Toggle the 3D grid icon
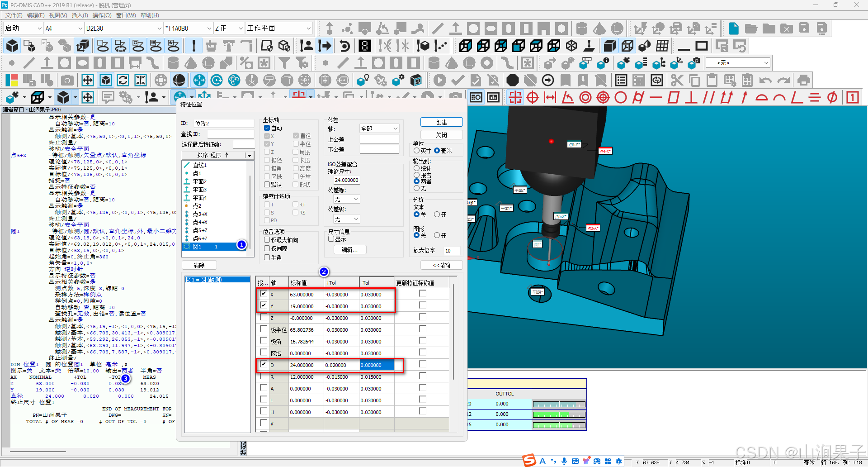Image resolution: width=868 pixels, height=467 pixels. click(x=662, y=46)
